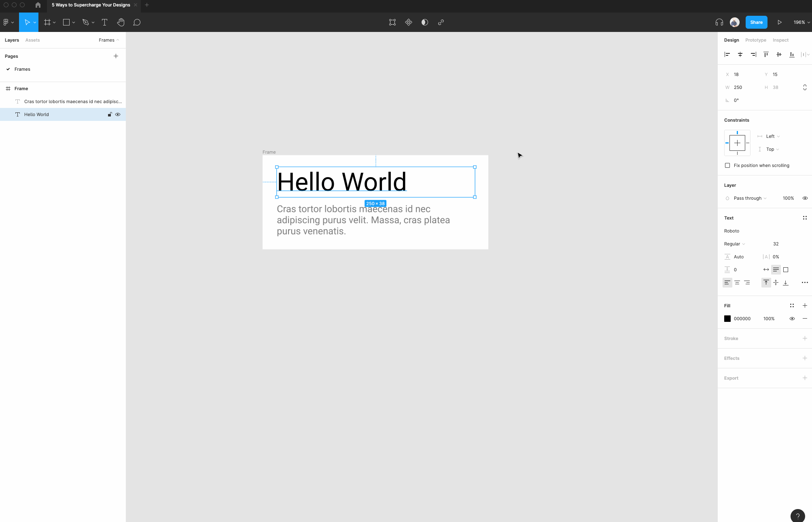812x522 pixels.
Task: Align selection top
Action: (766, 54)
